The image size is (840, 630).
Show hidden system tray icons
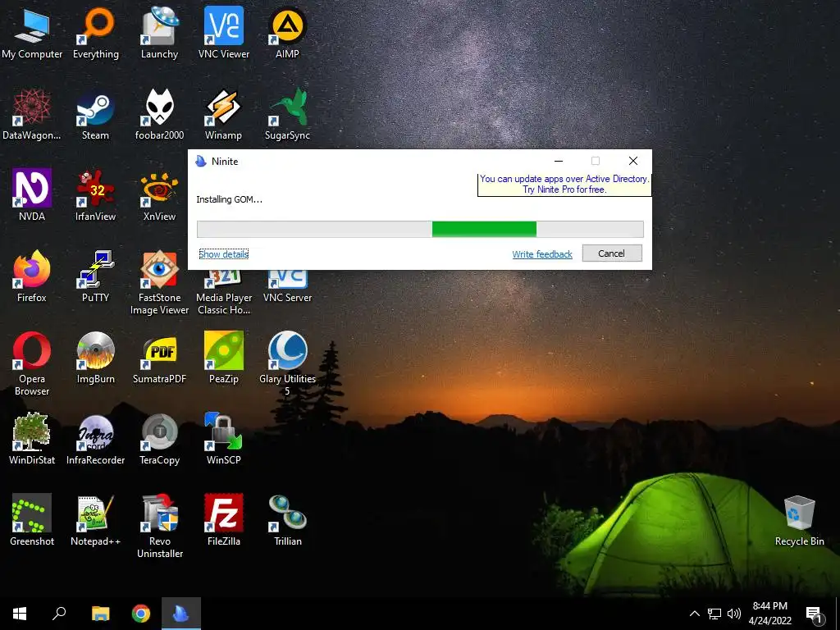pyautogui.click(x=694, y=614)
